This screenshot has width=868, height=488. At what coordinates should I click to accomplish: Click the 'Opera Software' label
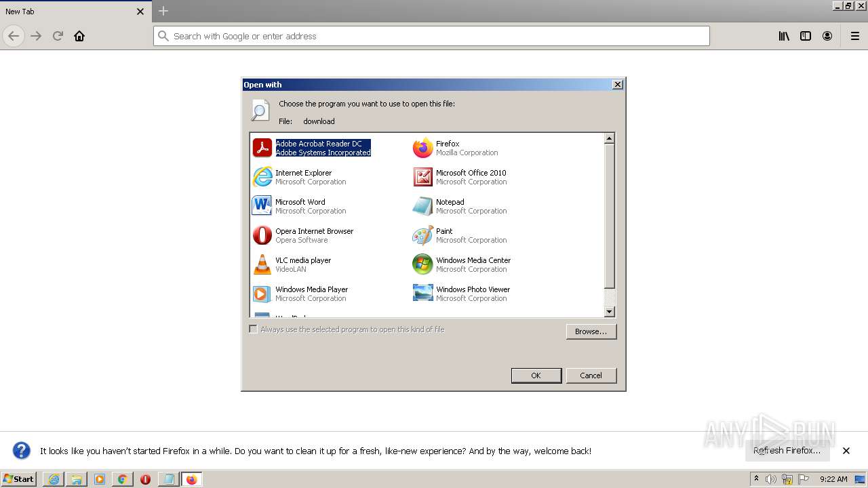[x=301, y=240]
